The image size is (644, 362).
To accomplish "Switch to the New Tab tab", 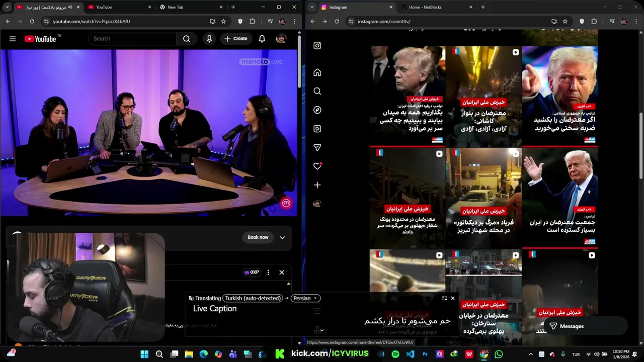I will [x=191, y=7].
